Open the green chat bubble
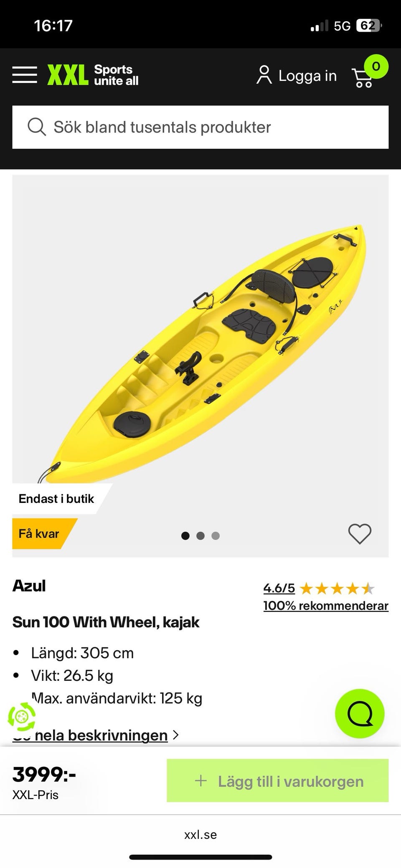The height and width of the screenshot is (868, 401). [x=359, y=713]
